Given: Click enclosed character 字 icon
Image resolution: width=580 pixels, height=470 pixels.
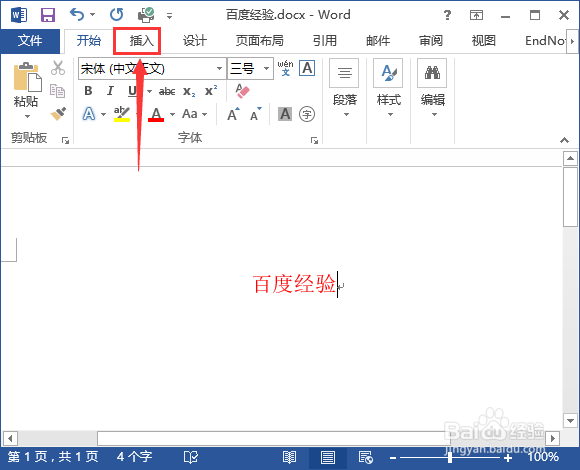Looking at the screenshot, I should tap(307, 114).
